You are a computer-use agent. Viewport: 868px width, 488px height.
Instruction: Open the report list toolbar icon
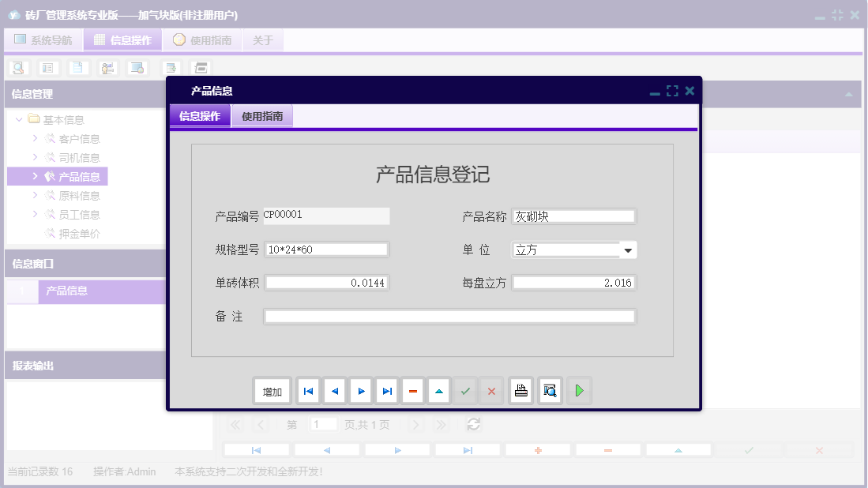[47, 68]
